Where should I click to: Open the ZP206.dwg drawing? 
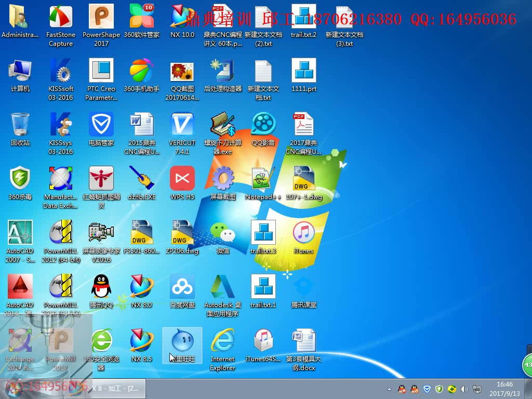(x=182, y=237)
